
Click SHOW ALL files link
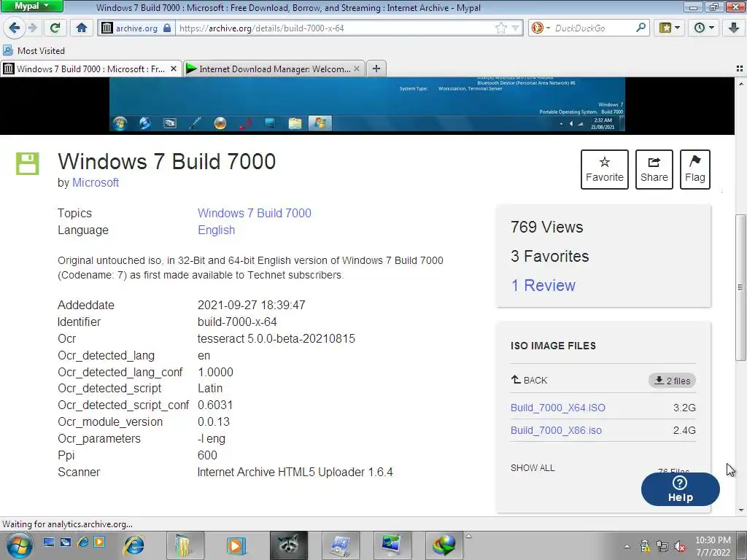coord(533,467)
